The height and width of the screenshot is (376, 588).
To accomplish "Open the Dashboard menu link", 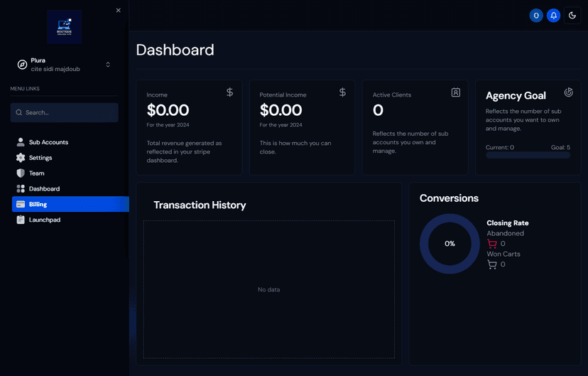I will 70,189.
